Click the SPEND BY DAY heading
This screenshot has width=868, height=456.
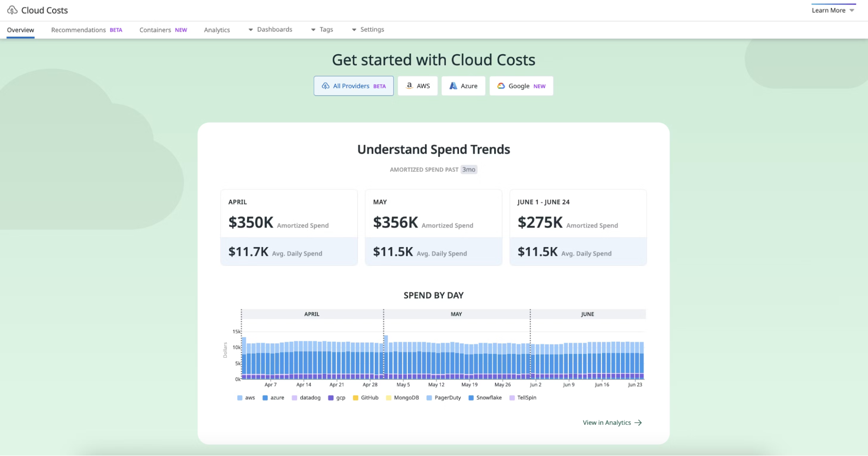(x=433, y=296)
